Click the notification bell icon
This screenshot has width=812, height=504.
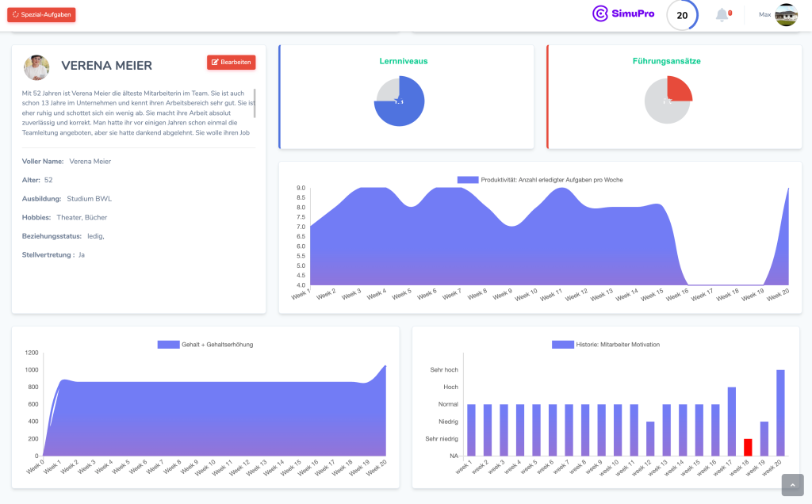[722, 15]
